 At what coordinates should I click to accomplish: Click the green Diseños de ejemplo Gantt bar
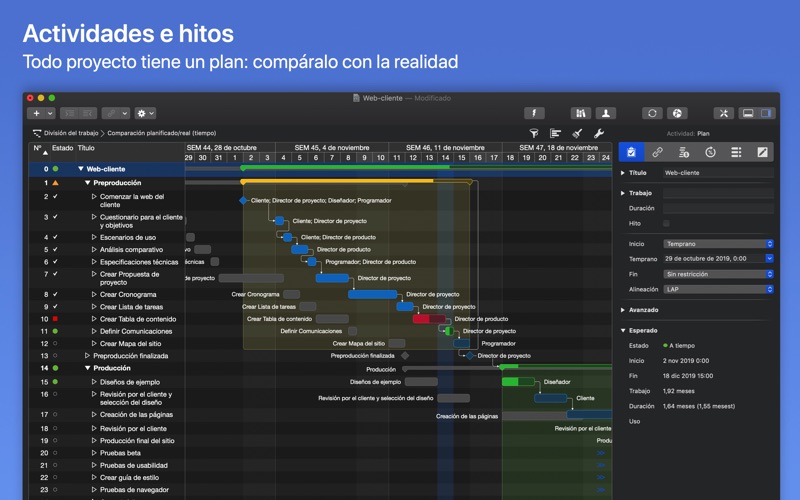tap(518, 382)
